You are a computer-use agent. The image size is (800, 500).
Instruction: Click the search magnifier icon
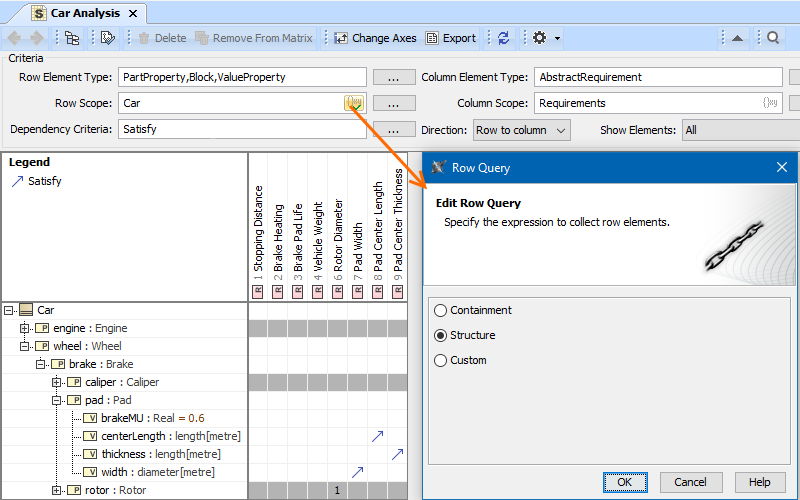[773, 38]
